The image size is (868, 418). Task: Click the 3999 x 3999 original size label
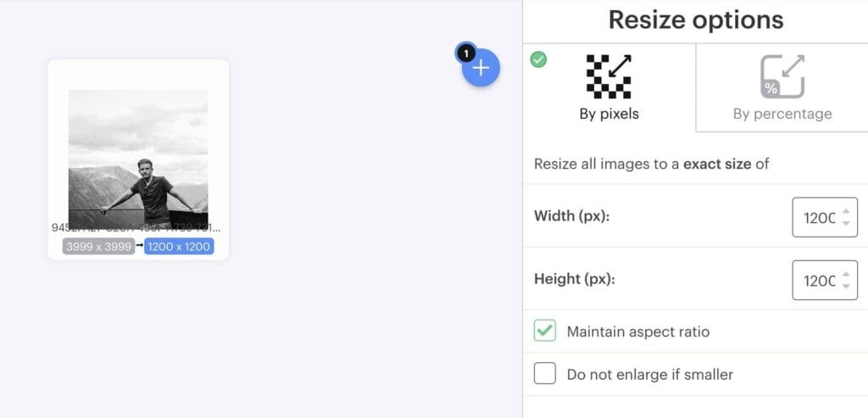point(98,247)
